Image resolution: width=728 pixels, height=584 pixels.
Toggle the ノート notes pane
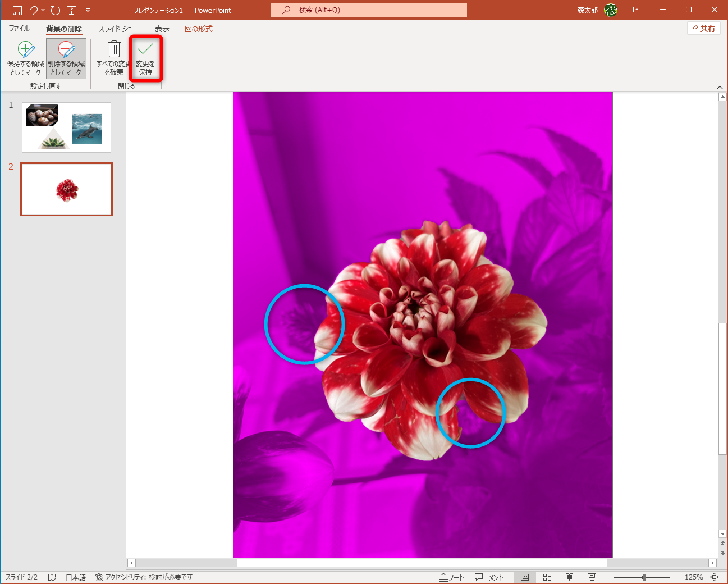tap(452, 577)
